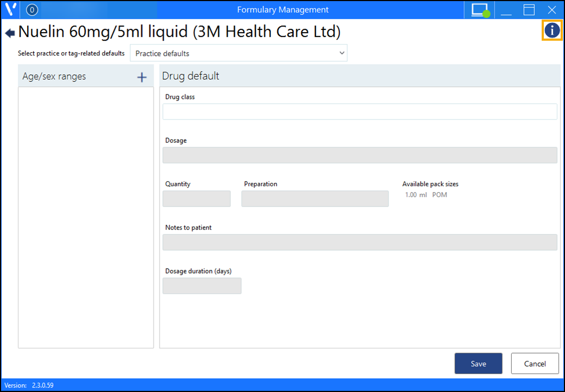Expand the Practice defaults dropdown
Viewport: 565px width, 392px height.
[238, 53]
